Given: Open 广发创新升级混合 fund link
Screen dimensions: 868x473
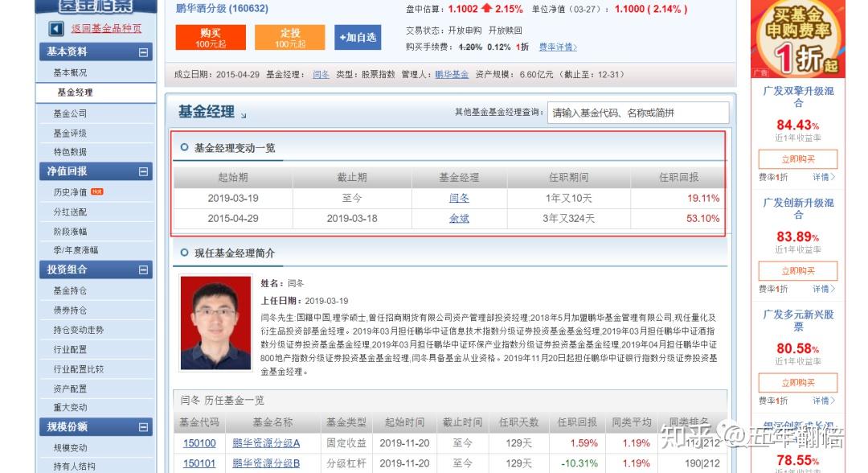Looking at the screenshot, I should [798, 209].
